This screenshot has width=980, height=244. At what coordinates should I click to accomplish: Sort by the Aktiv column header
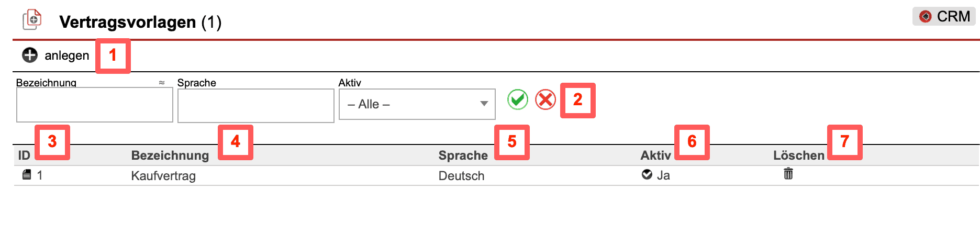click(x=655, y=156)
